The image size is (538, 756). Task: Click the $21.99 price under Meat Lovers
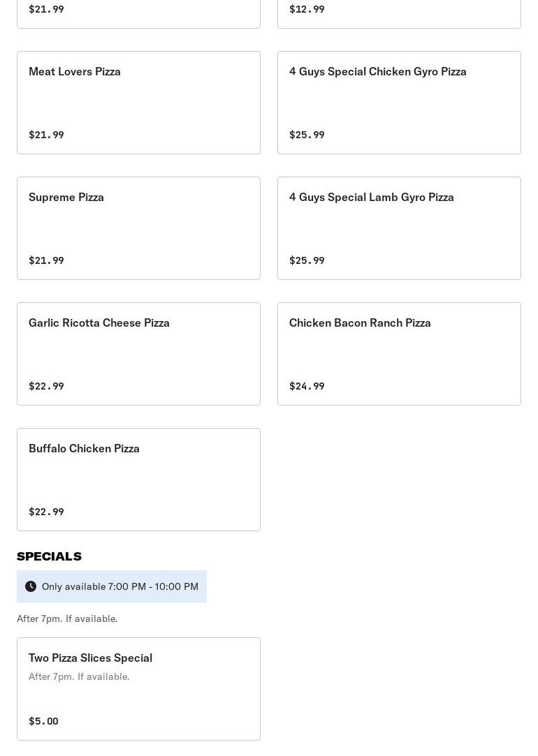[x=46, y=135]
